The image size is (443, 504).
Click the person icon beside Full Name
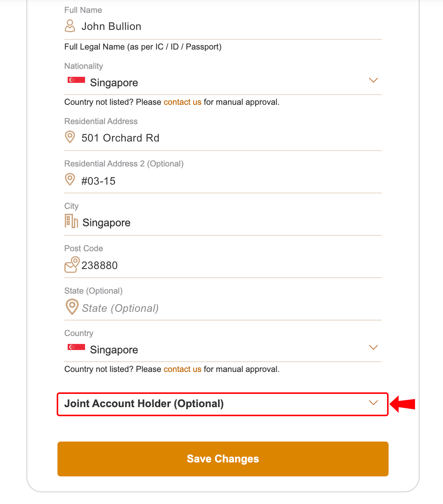(x=70, y=26)
